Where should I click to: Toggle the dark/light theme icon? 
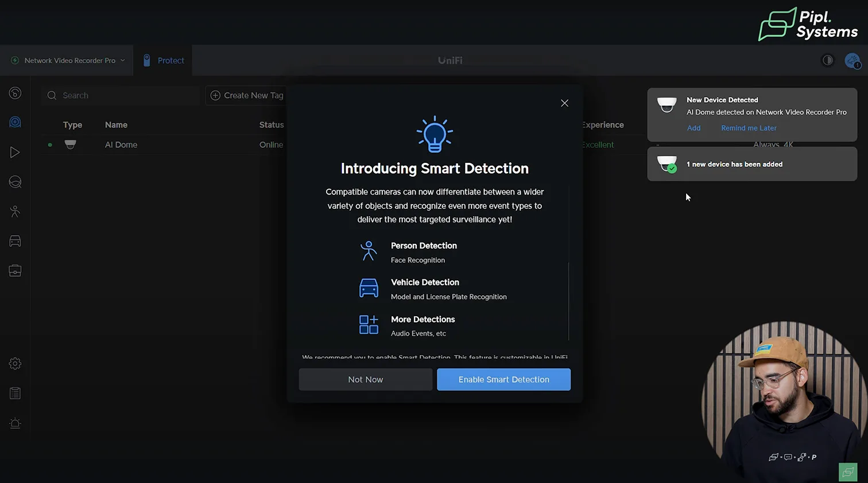(x=827, y=60)
